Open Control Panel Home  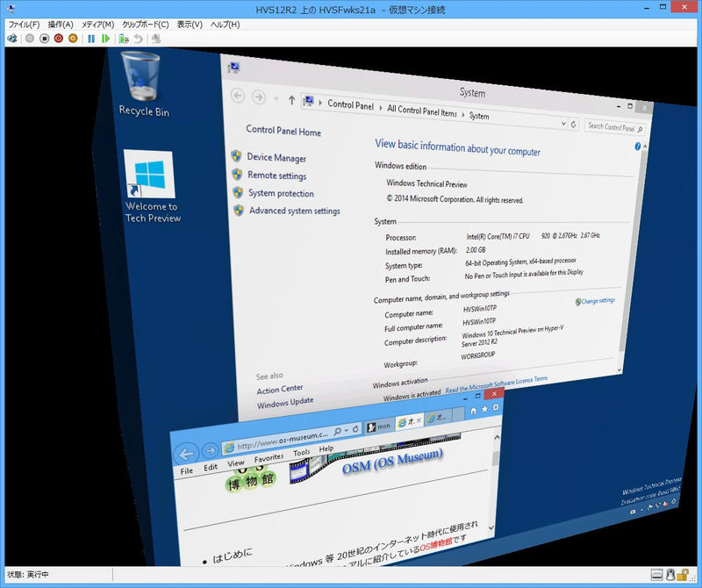pyautogui.click(x=283, y=131)
